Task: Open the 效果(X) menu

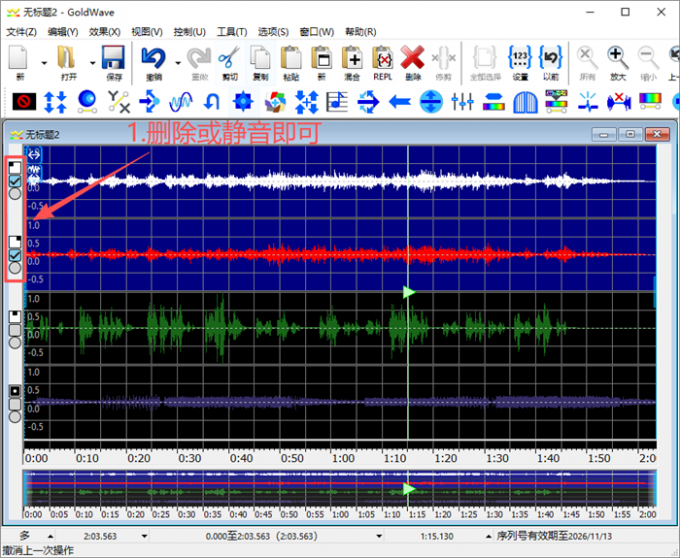Action: click(x=105, y=32)
